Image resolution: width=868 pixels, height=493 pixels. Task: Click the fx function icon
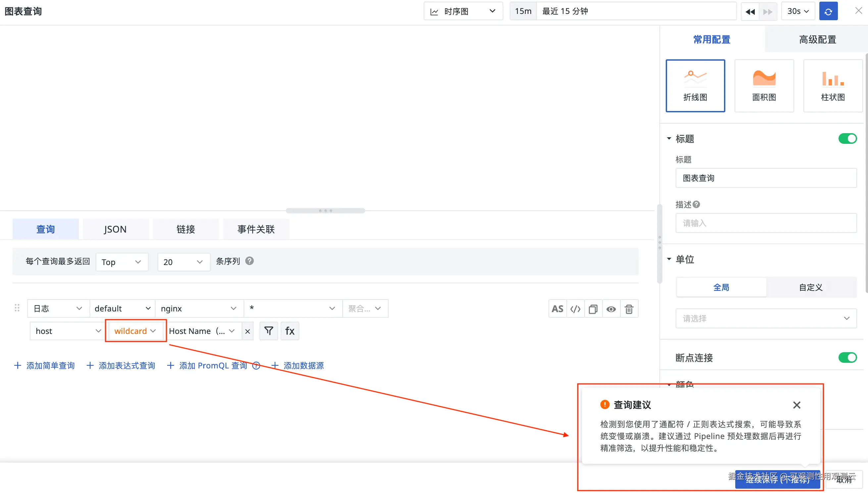(x=290, y=331)
